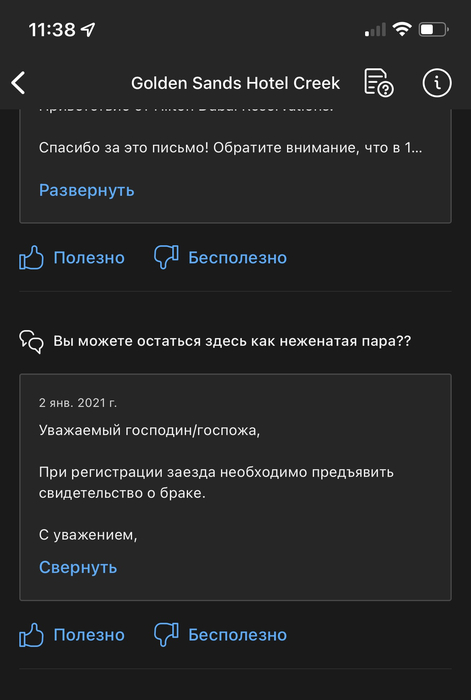Tap the unmarried couple question text
The image size is (471, 700).
click(x=232, y=341)
